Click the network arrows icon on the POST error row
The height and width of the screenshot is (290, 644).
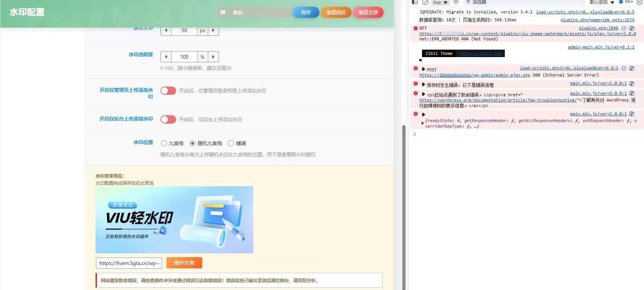tap(624, 68)
